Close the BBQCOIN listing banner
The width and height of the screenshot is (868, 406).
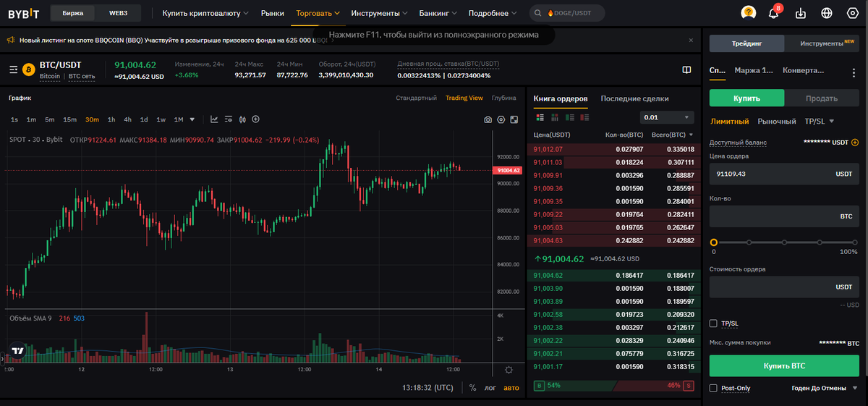(x=691, y=41)
